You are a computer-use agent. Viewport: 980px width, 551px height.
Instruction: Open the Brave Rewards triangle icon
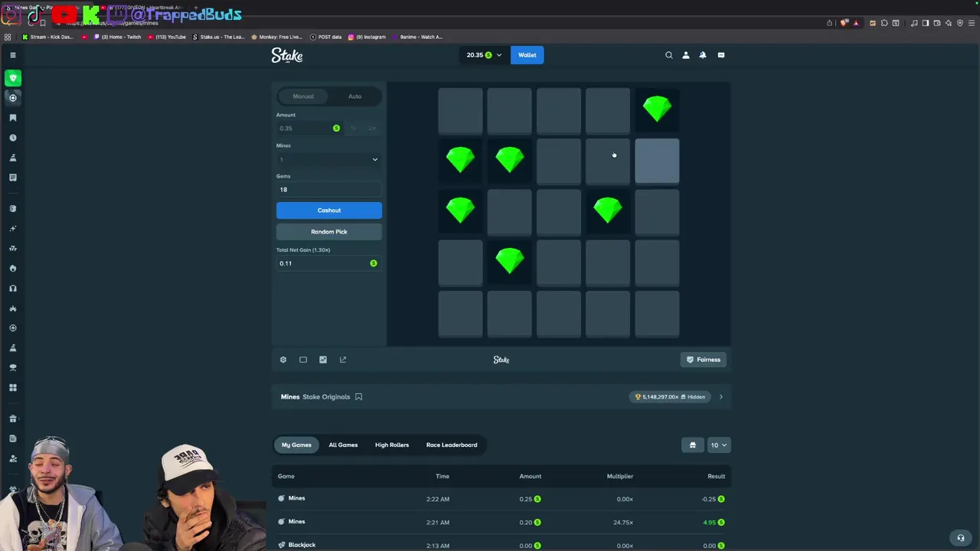[x=856, y=23]
